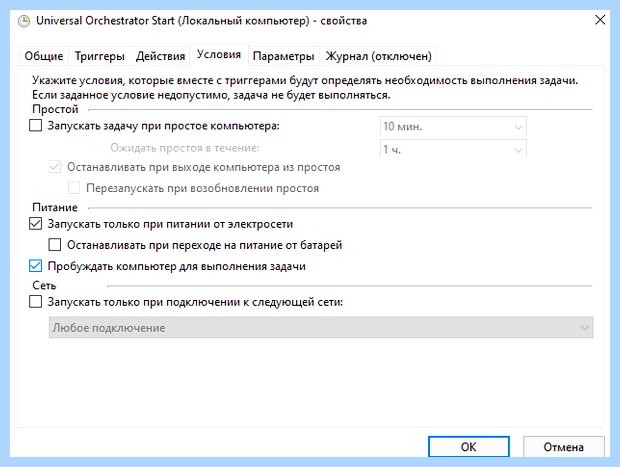
Task: Enable Останавливать при переходе на питание от батарей
Action: tap(55, 245)
